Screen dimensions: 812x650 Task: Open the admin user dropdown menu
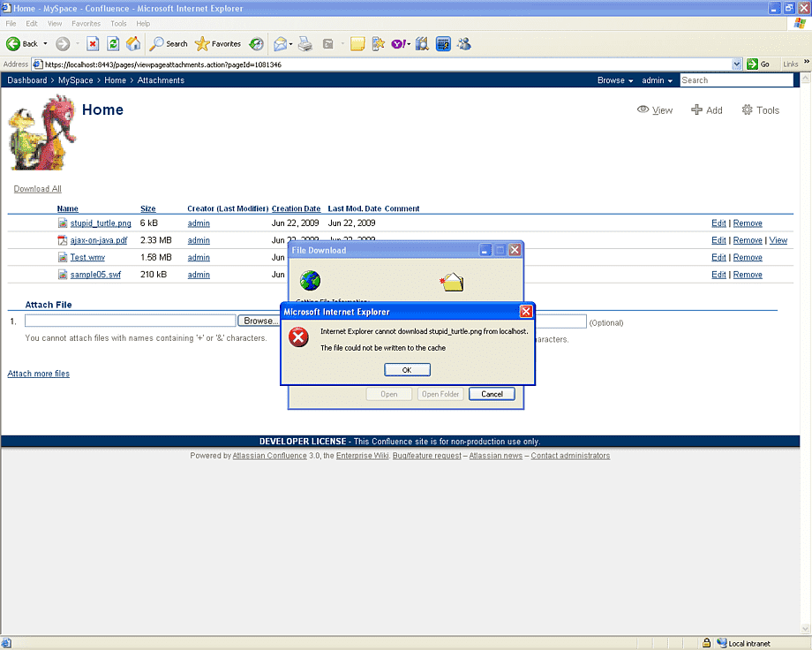(657, 80)
